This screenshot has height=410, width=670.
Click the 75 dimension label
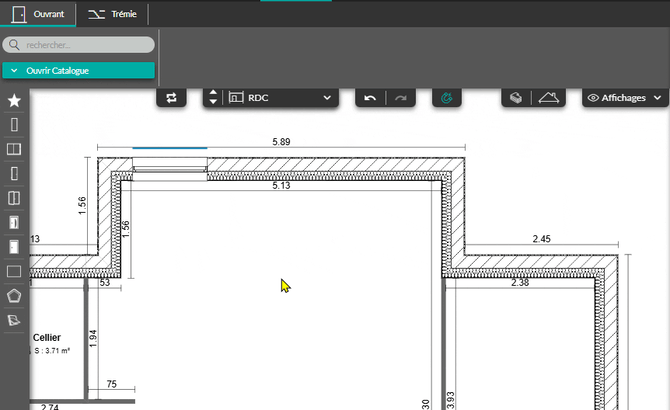tap(112, 384)
